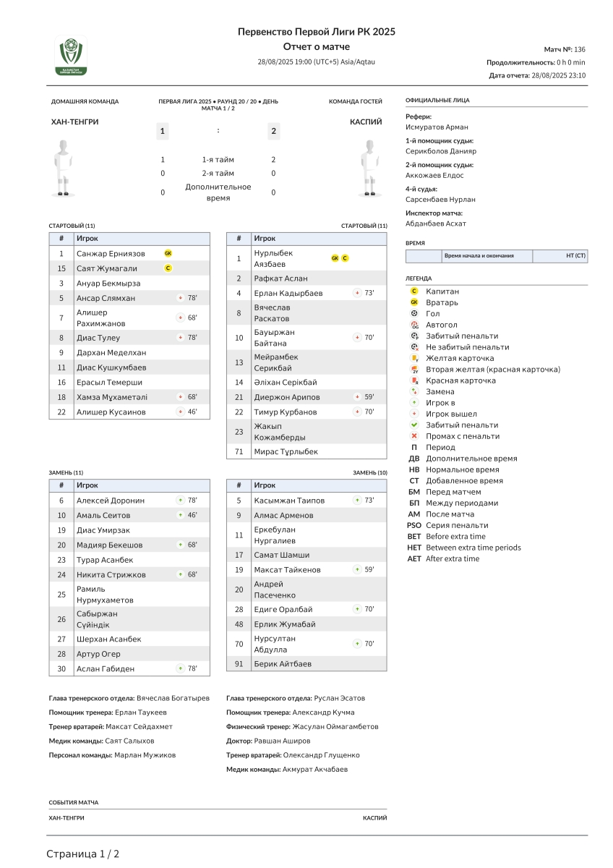Click the player-in icon for Максат Тайкенов

357,569
